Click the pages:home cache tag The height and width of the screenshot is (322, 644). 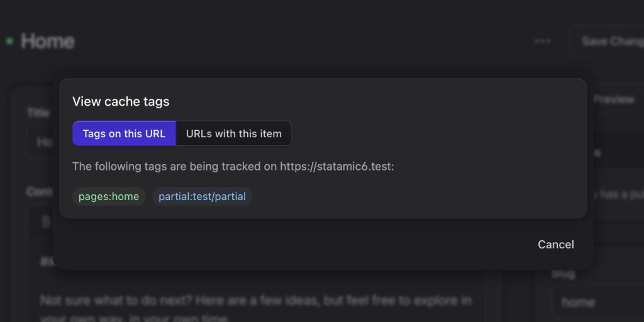(109, 196)
